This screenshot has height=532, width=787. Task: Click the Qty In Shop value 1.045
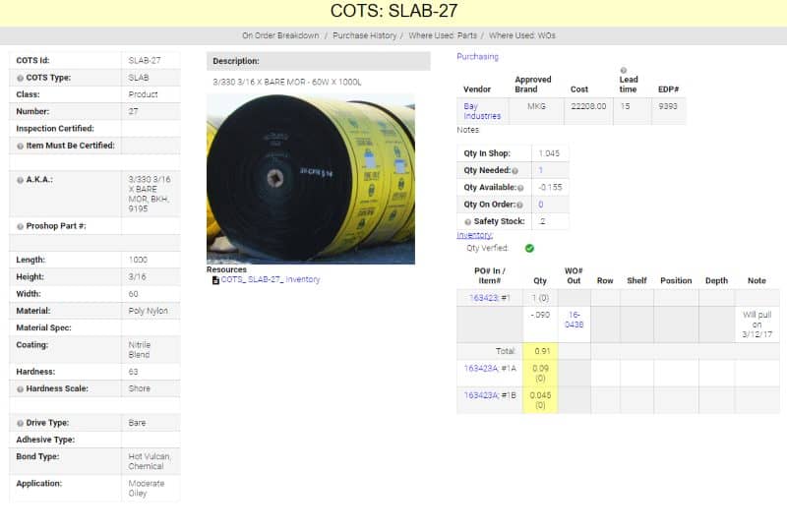(x=549, y=153)
